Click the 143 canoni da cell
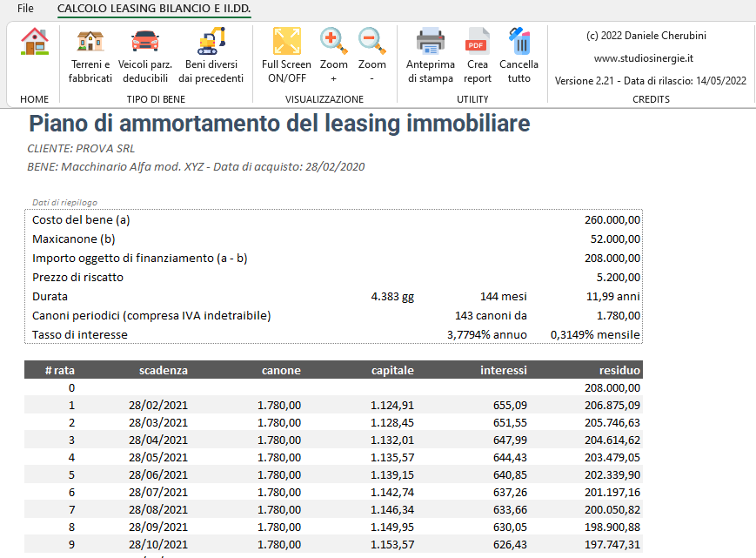This screenshot has height=558, width=756. coord(491,316)
